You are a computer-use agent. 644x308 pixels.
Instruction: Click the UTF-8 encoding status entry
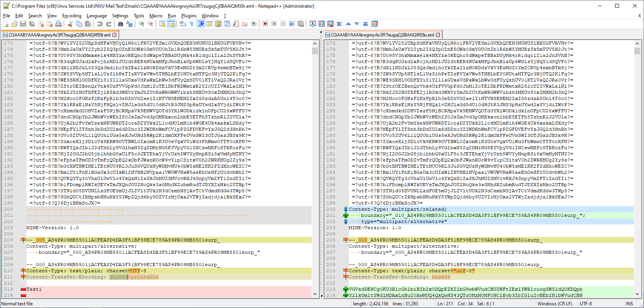point(586,304)
